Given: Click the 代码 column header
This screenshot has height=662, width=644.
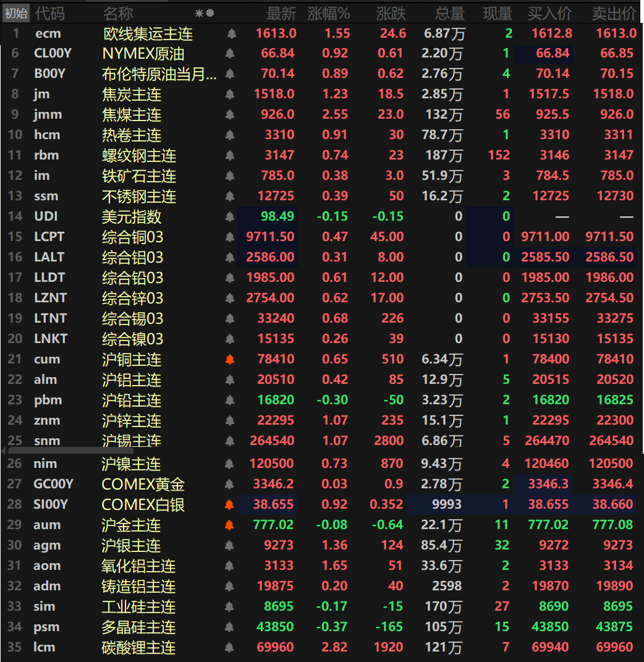Looking at the screenshot, I should (49, 13).
